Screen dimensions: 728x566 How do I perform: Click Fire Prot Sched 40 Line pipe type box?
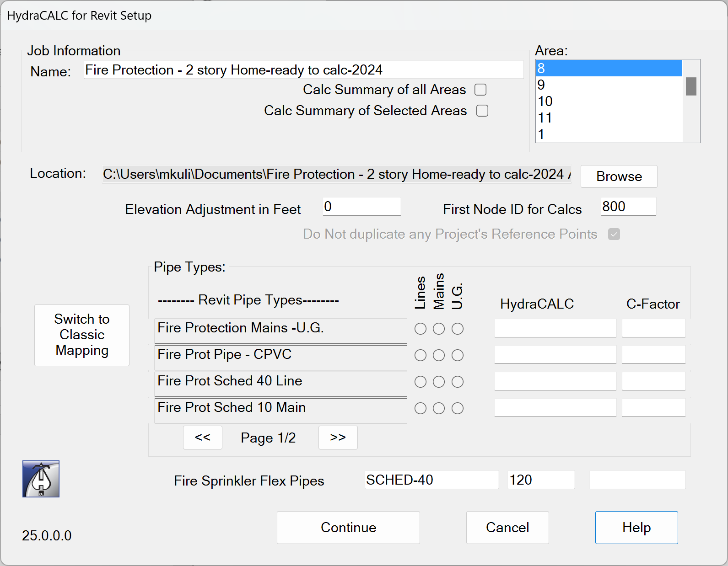(x=281, y=384)
